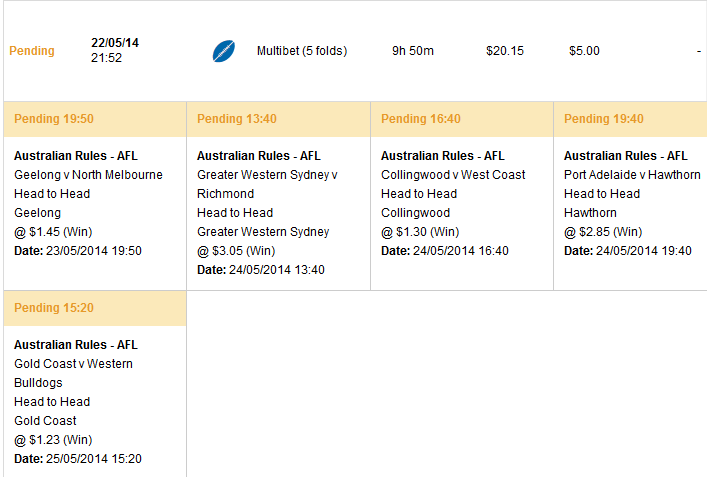Image resolution: width=707 pixels, height=477 pixels.
Task: Click the blue AFL football icon
Action: [224, 51]
